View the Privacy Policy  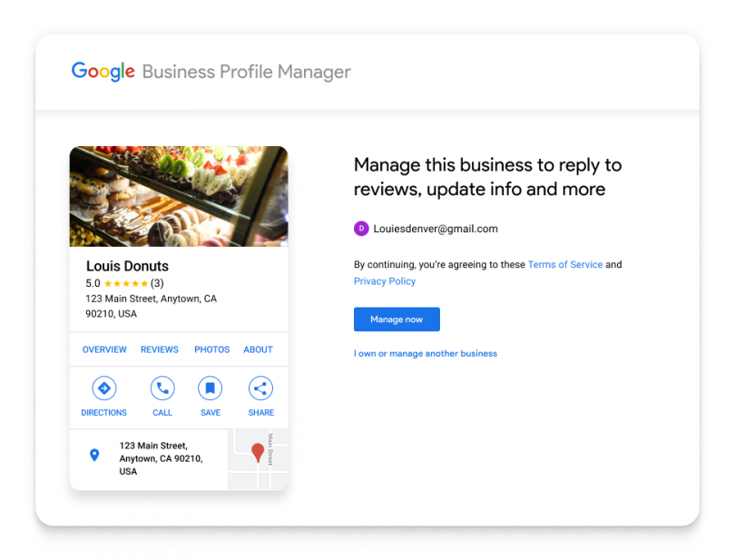coord(384,281)
